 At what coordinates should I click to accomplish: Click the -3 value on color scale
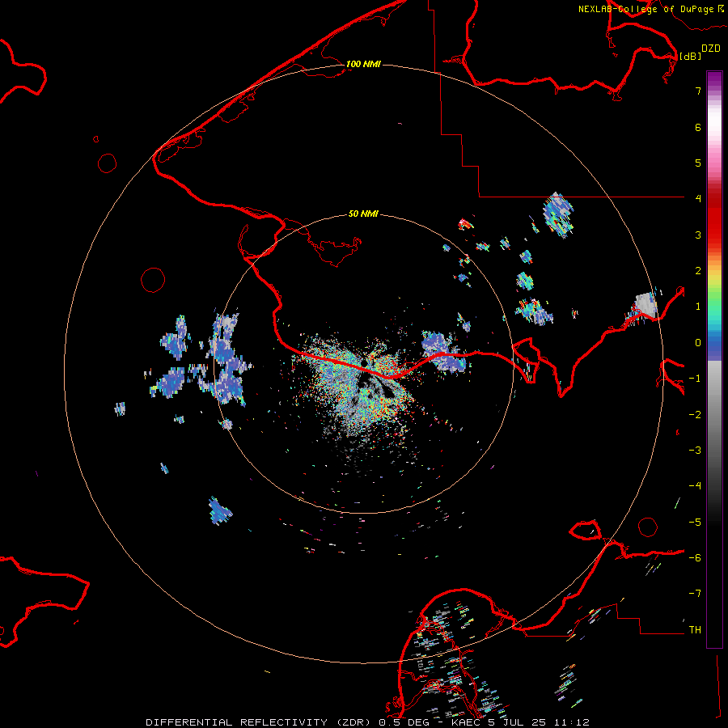(x=695, y=450)
